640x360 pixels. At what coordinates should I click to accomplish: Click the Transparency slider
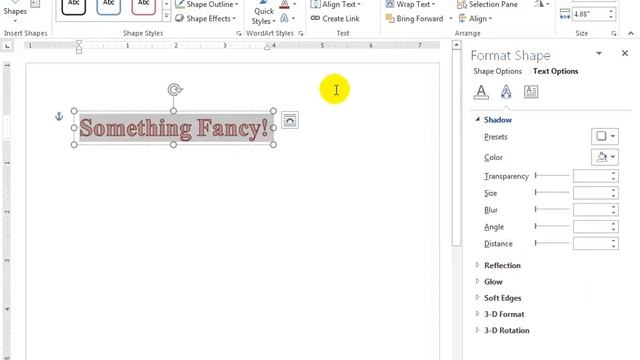(552, 176)
